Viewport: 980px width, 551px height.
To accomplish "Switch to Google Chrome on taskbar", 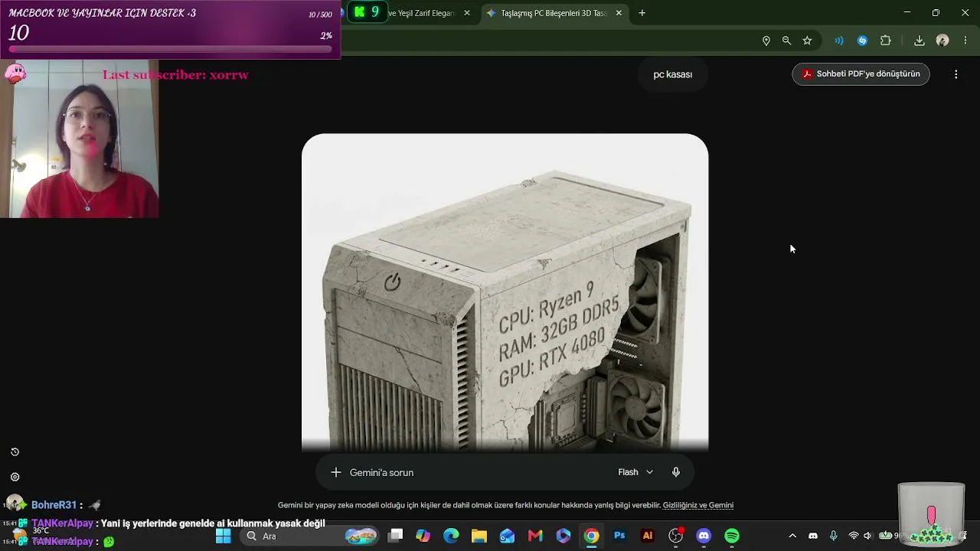I will (592, 536).
